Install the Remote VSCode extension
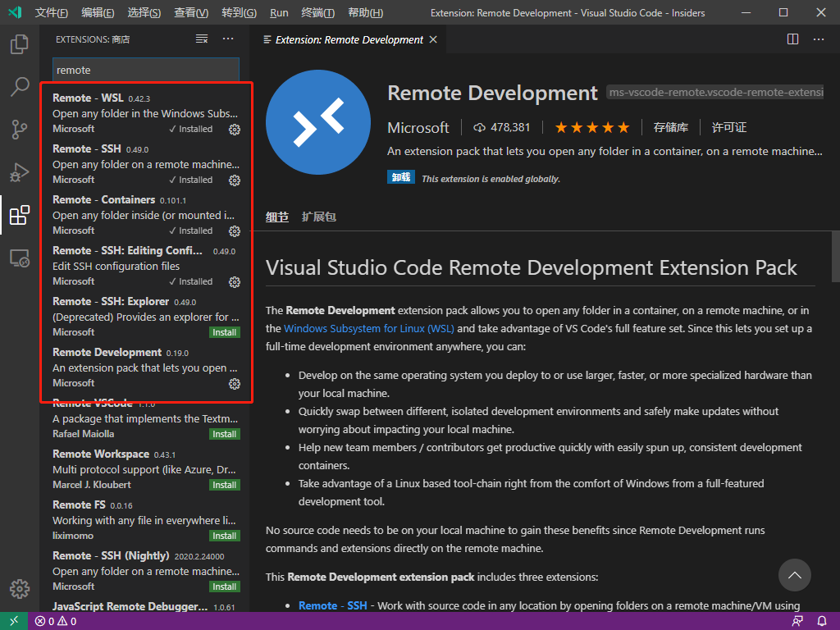 (225, 434)
